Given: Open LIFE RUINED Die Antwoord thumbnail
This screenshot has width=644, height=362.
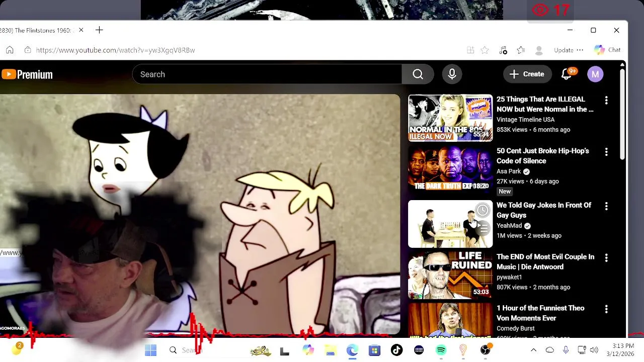Looking at the screenshot, I should [x=450, y=275].
